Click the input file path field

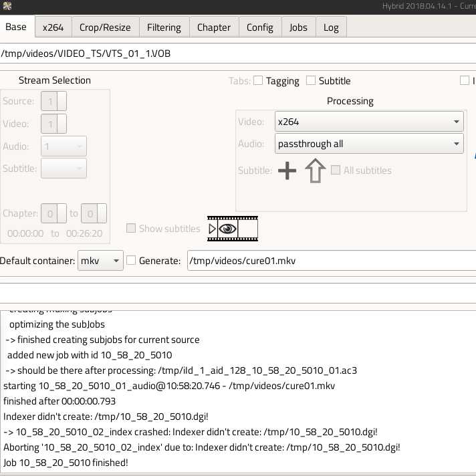234,53
